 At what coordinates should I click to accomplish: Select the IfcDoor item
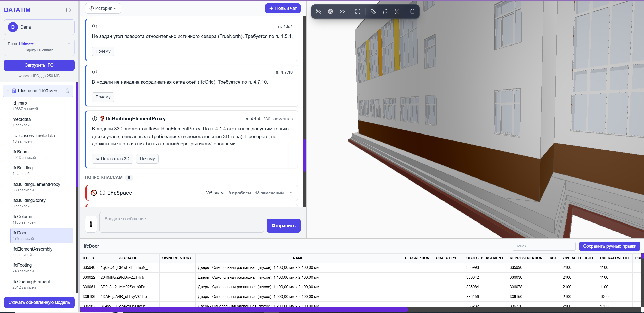tap(42, 236)
